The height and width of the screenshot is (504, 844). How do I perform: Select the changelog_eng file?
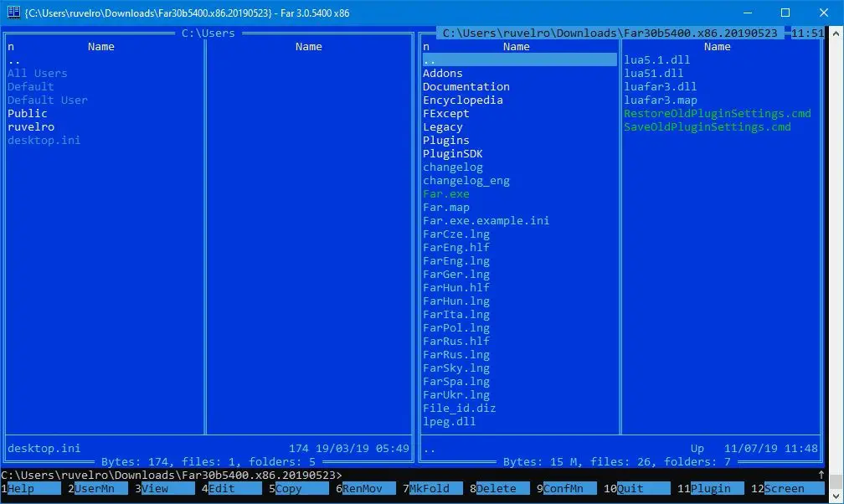[x=466, y=180]
